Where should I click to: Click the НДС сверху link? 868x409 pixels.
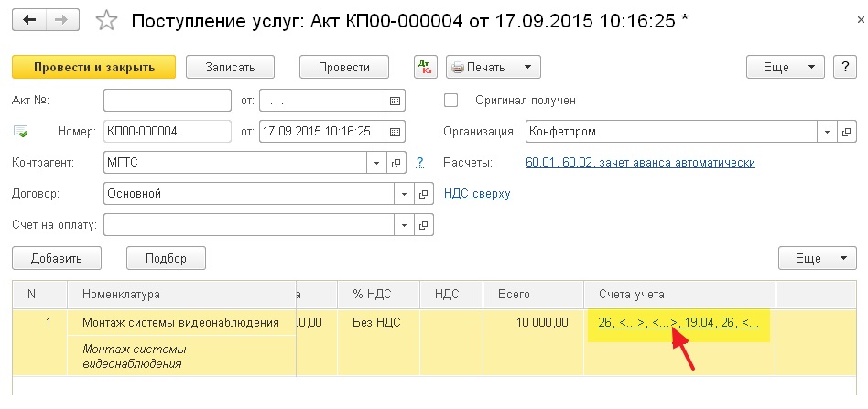coord(477,194)
